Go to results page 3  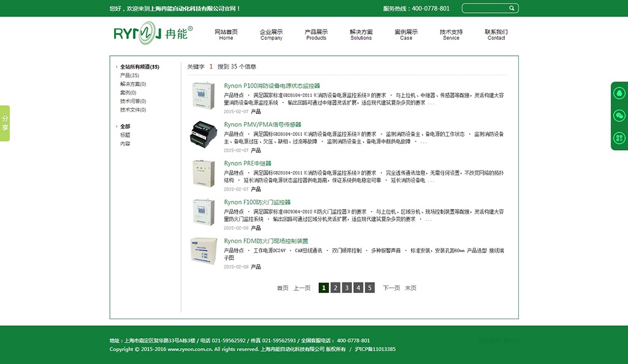(x=347, y=288)
